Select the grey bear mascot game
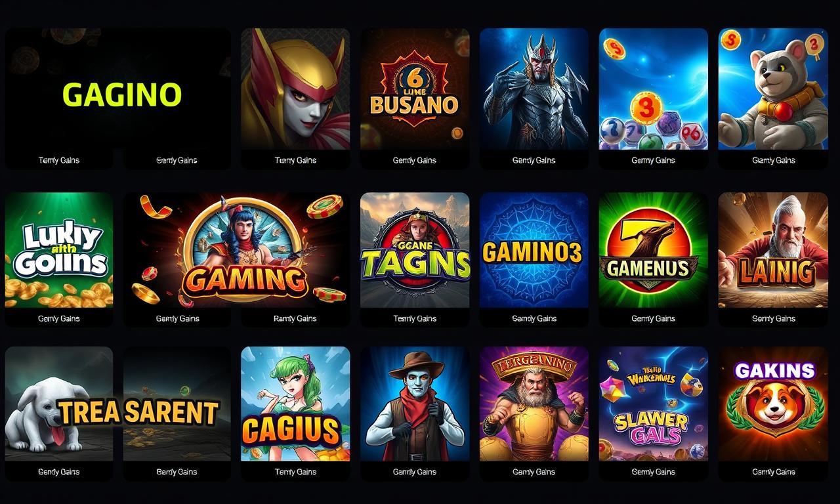 tap(773, 89)
